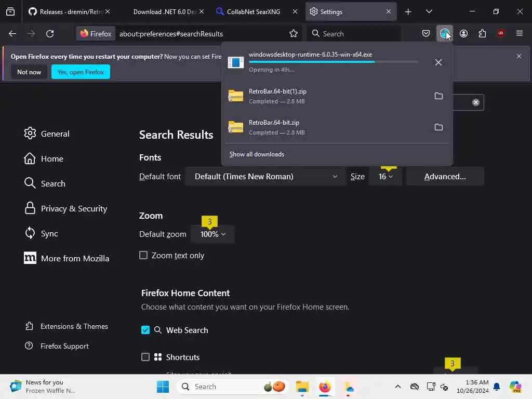Open the Default zoom dropdown
The image size is (532, 399).
[x=212, y=234]
